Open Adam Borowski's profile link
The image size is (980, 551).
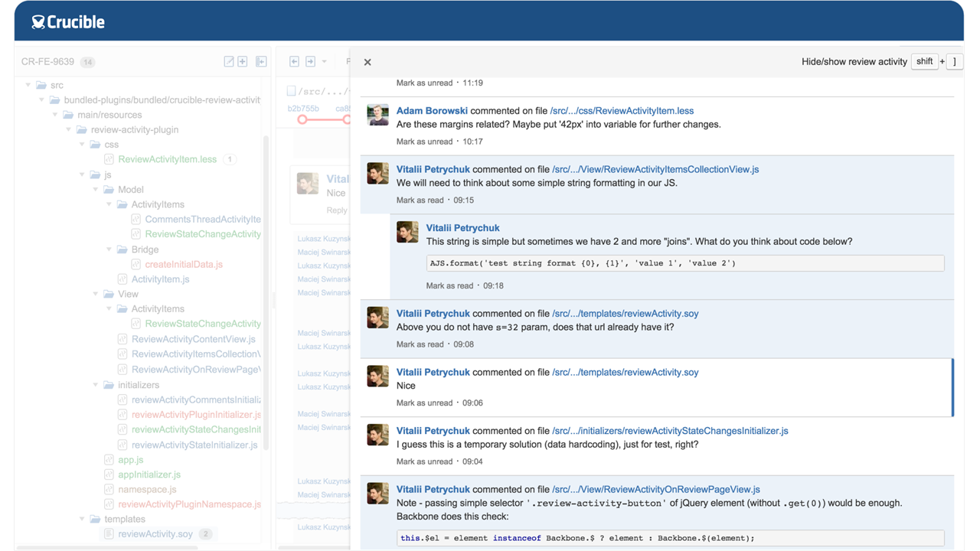point(432,111)
